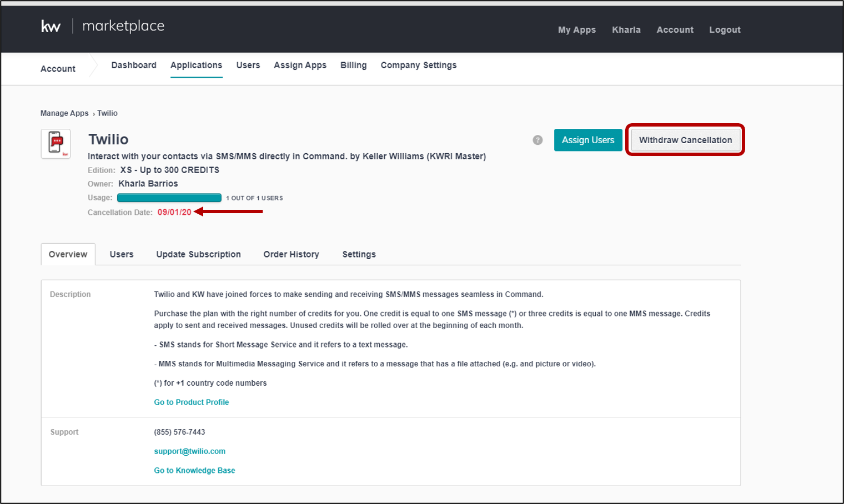
Task: Open the Kharla profile menu
Action: (626, 30)
